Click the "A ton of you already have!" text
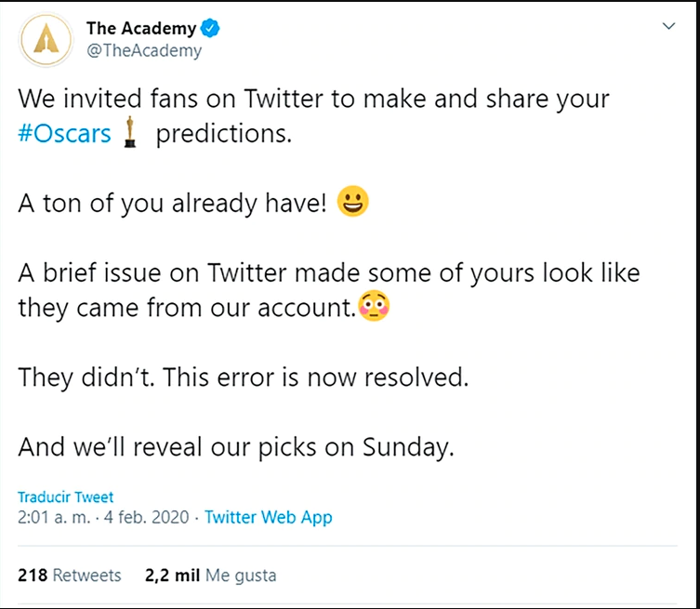Screen dimensions: 700x609 pyautogui.click(x=173, y=204)
